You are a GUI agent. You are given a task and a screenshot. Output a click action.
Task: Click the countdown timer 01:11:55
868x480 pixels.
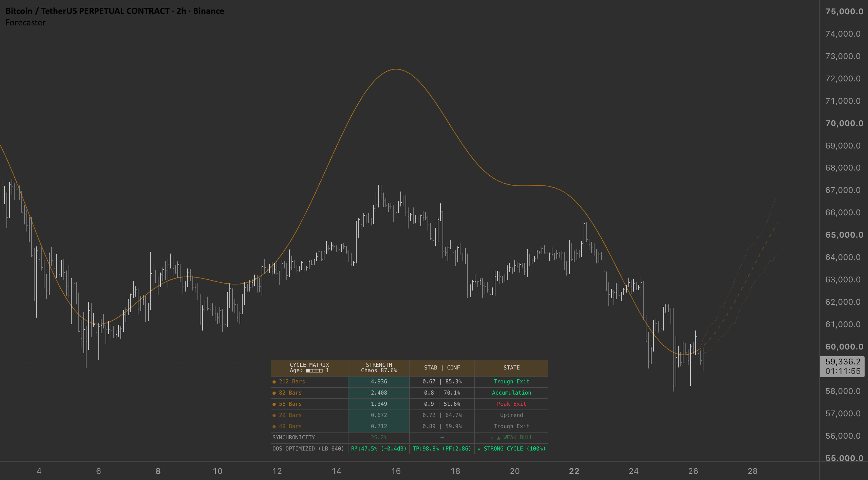coord(843,371)
